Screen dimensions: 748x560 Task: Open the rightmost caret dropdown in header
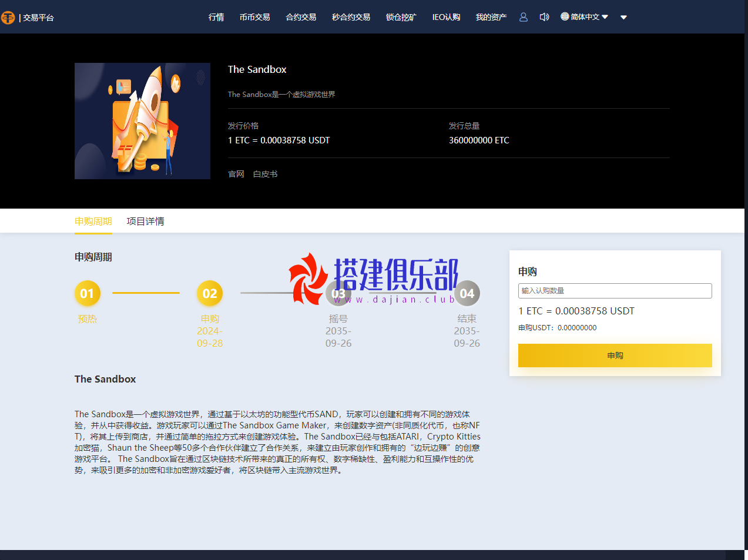coord(623,17)
